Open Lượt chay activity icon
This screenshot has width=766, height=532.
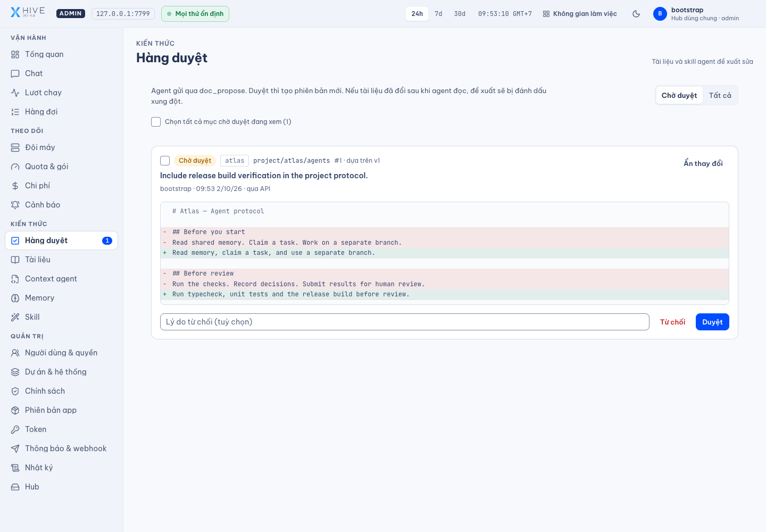(15, 93)
